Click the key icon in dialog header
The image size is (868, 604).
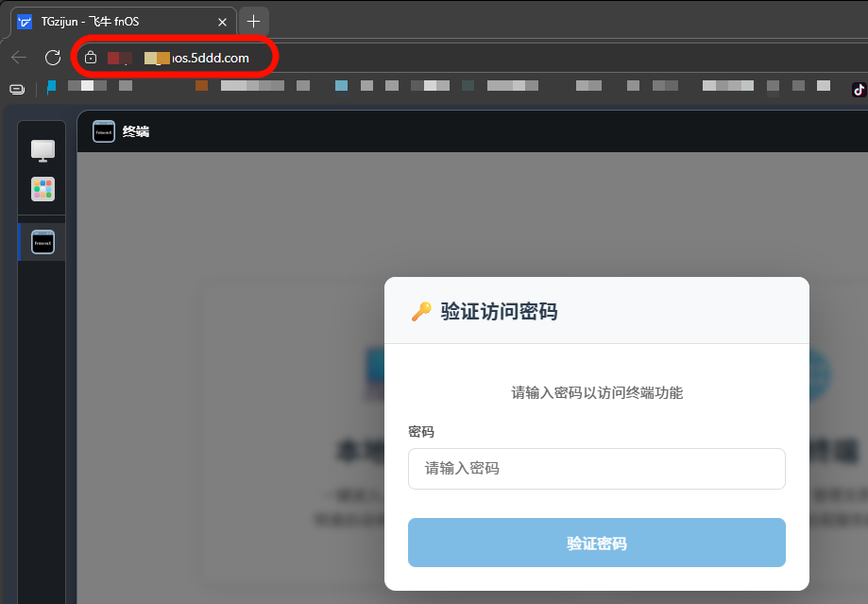tap(421, 311)
